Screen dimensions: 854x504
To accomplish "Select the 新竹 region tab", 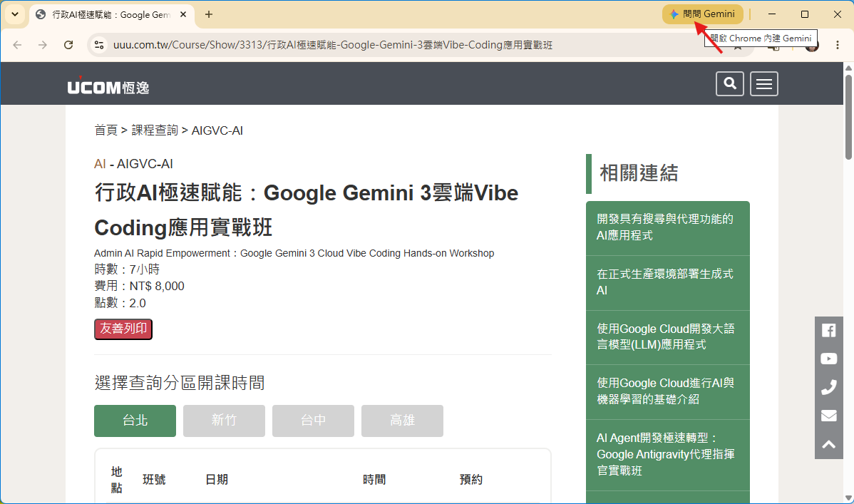I will click(x=224, y=421).
